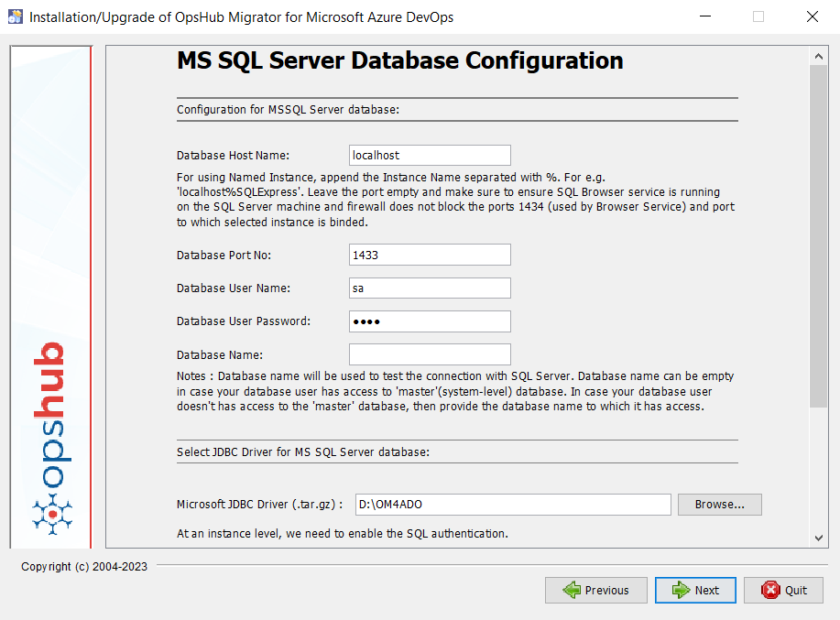Viewport: 840px width, 620px height.
Task: Exit the installer with Quit button
Action: [x=783, y=590]
